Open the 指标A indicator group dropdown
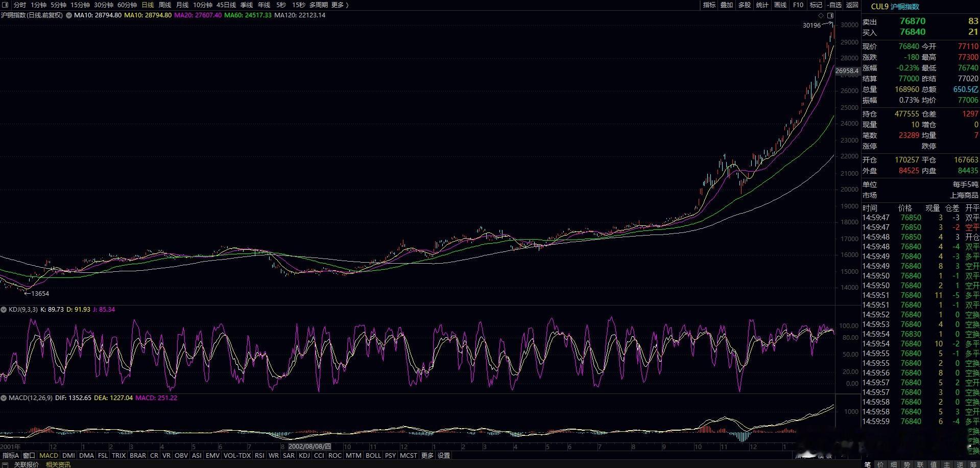The height and width of the screenshot is (468, 980). pos(11,455)
